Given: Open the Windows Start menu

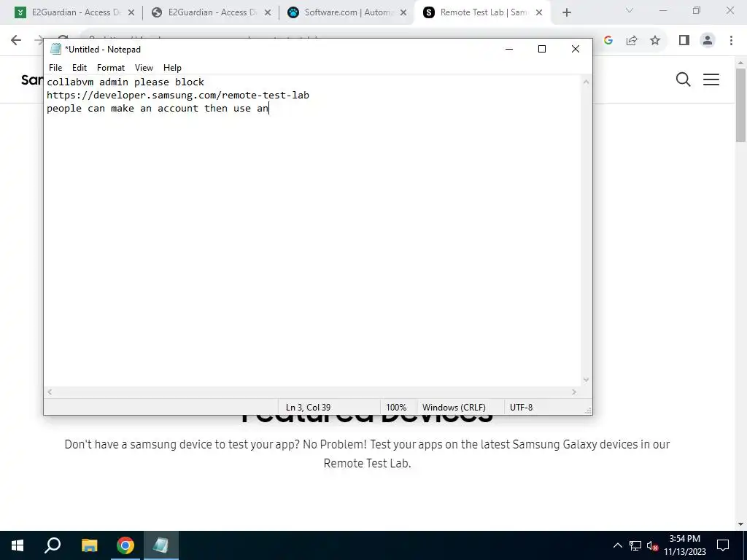Looking at the screenshot, I should [18, 545].
